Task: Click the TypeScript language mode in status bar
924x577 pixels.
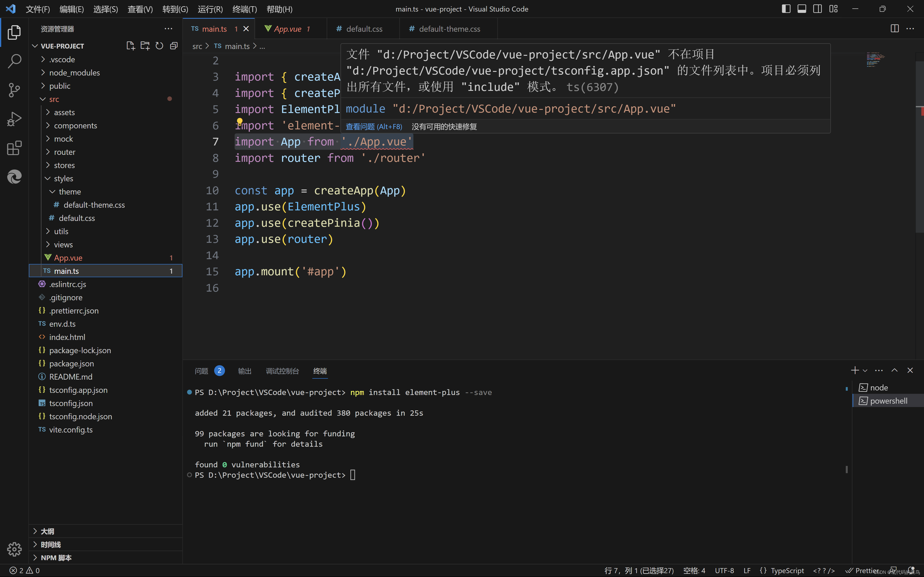Action: (787, 571)
